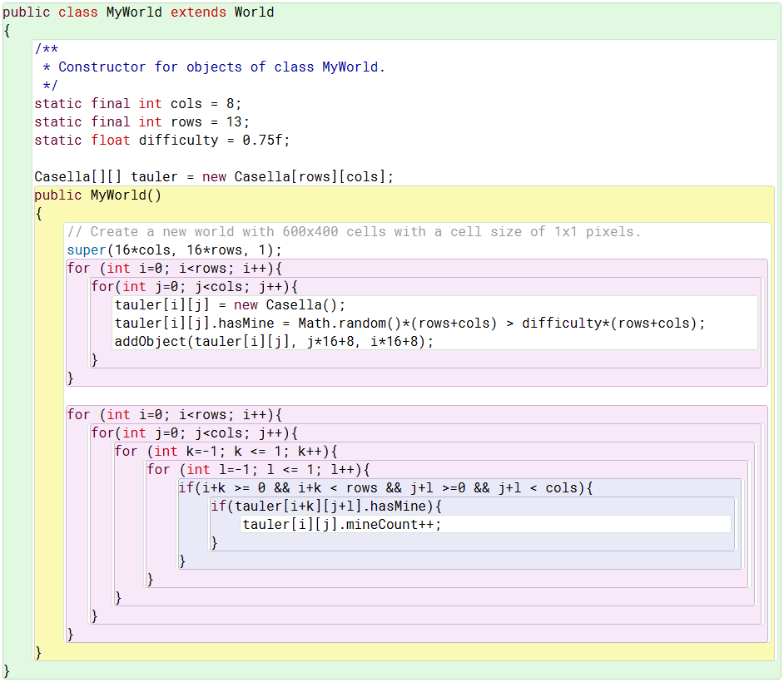
Task: Click the gray 'Create a new world' comment
Action: [354, 232]
